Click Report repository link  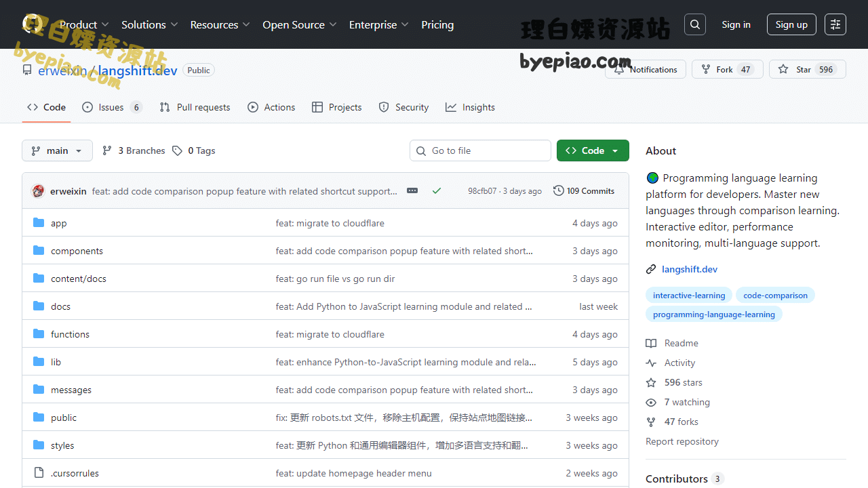(682, 441)
